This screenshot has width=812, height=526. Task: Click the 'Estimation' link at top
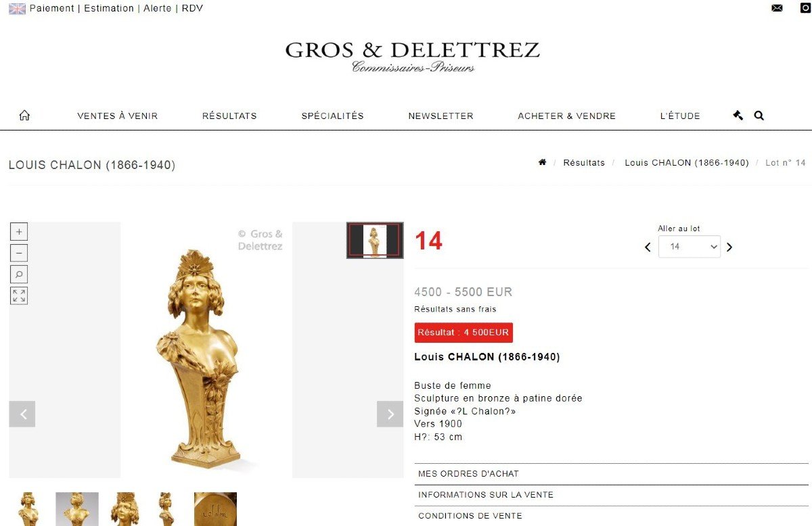[x=109, y=8]
